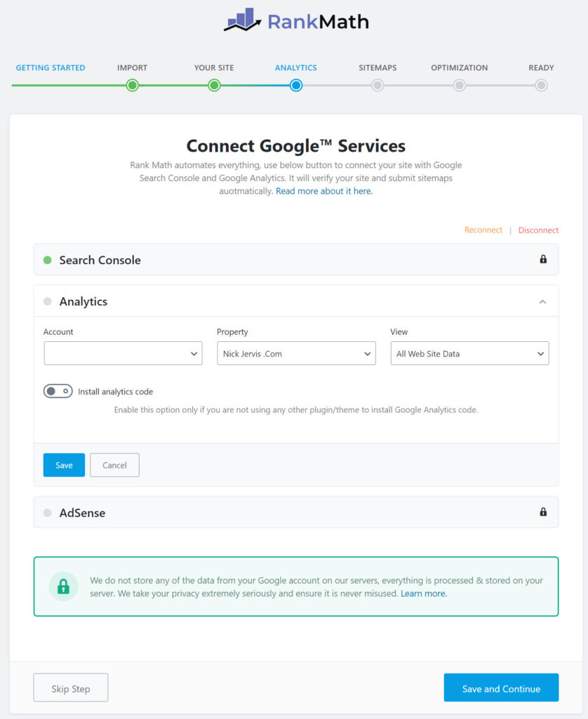Go to the Import step label
This screenshot has height=719, width=588.
point(132,67)
